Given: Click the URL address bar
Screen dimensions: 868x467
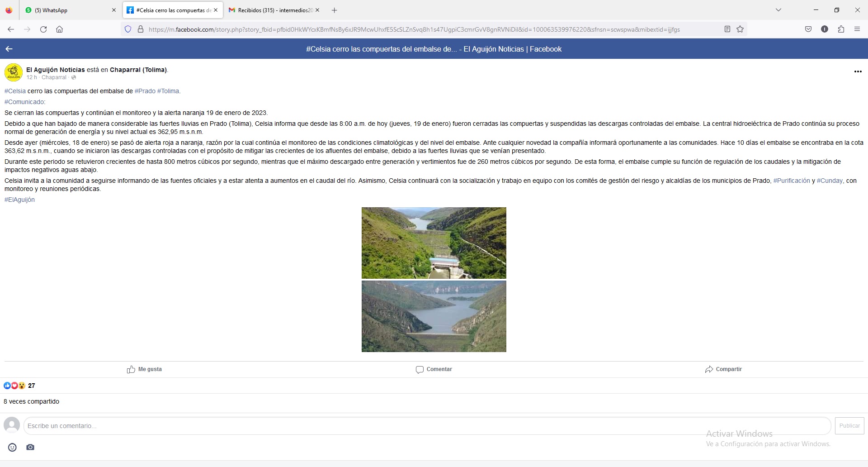Looking at the screenshot, I should tap(414, 29).
